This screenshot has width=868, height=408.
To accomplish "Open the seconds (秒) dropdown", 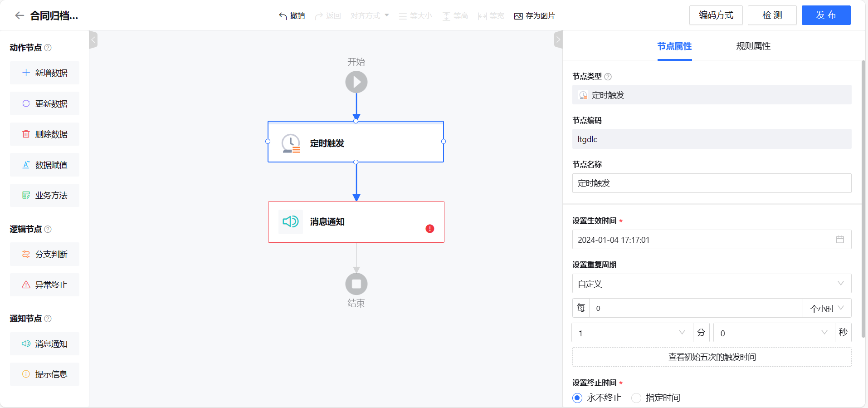I will (x=774, y=333).
